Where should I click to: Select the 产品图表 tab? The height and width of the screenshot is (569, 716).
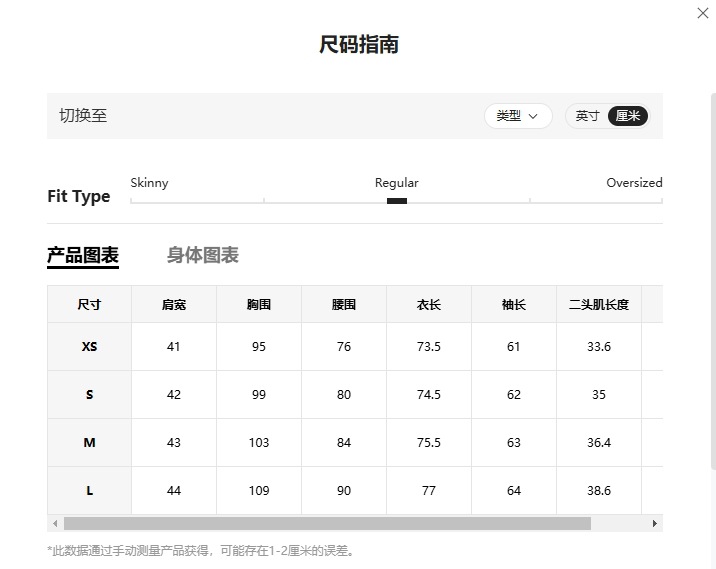(83, 256)
